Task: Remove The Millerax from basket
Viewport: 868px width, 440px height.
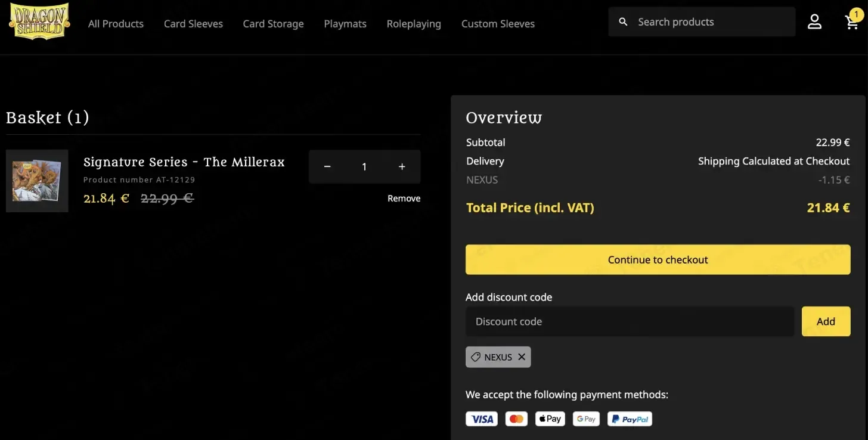Action: 404,199
